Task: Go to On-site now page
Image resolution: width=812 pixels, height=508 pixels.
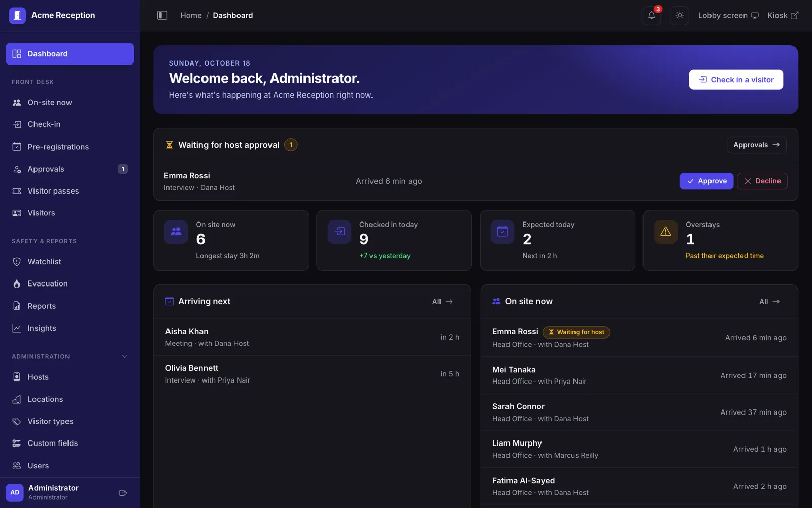Action: tap(70, 102)
